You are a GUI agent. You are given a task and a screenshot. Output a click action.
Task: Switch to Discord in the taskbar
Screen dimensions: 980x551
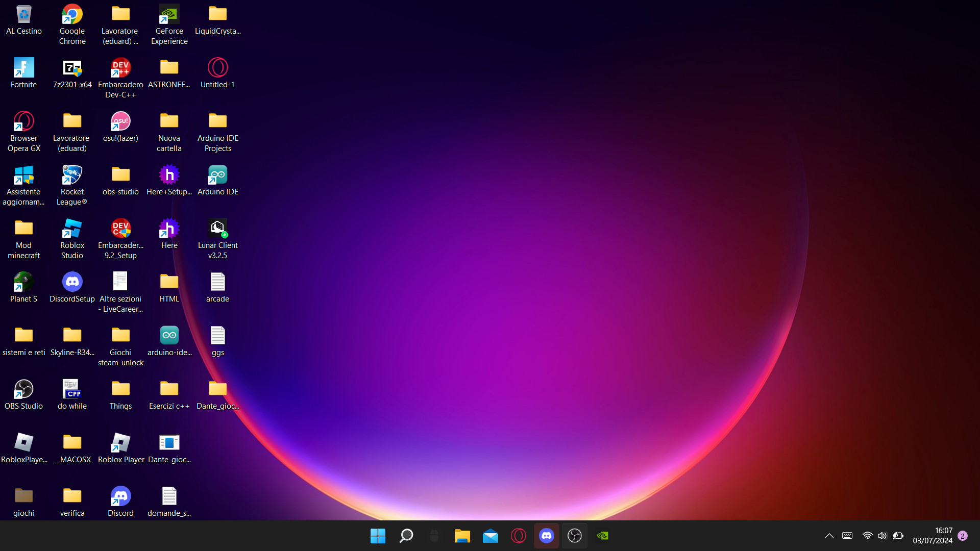(547, 536)
